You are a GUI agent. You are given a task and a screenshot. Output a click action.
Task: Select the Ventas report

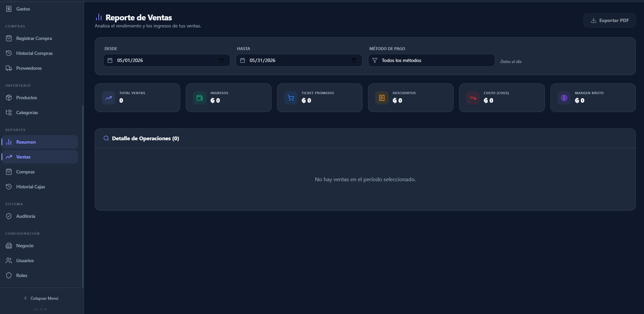(40, 157)
